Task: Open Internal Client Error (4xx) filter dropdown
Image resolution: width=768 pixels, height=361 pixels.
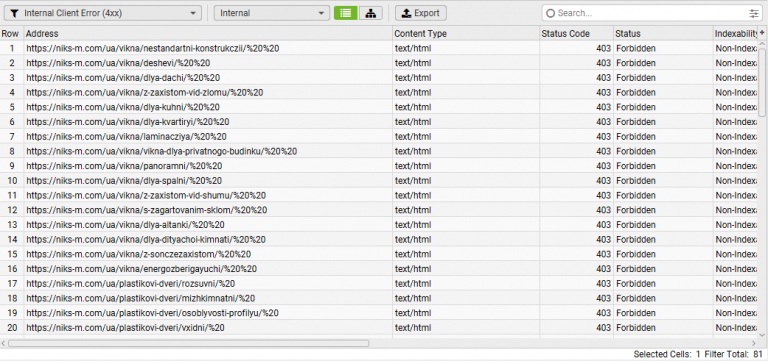Action: (x=103, y=13)
